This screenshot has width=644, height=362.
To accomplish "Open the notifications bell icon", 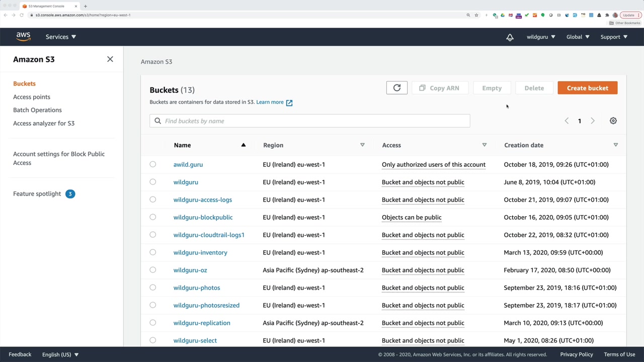I will (x=510, y=37).
